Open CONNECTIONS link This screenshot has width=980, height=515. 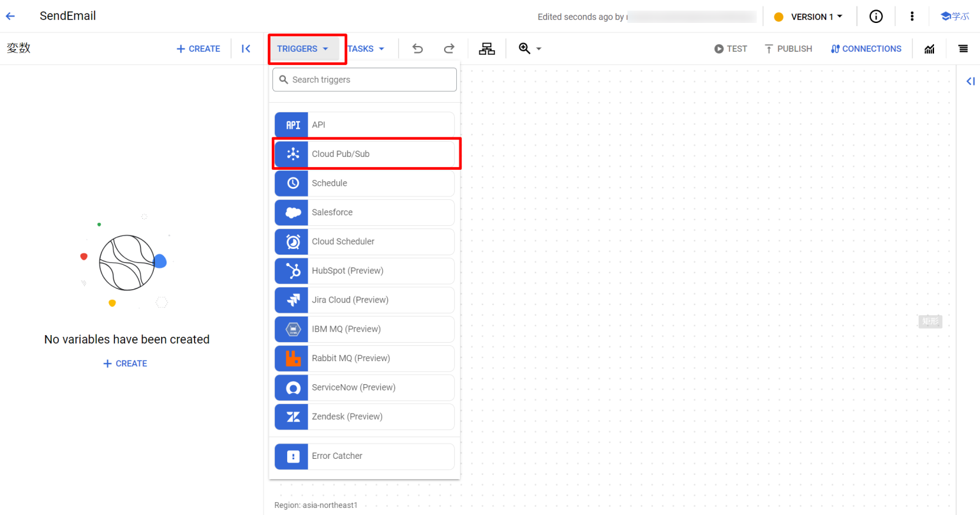(x=866, y=49)
